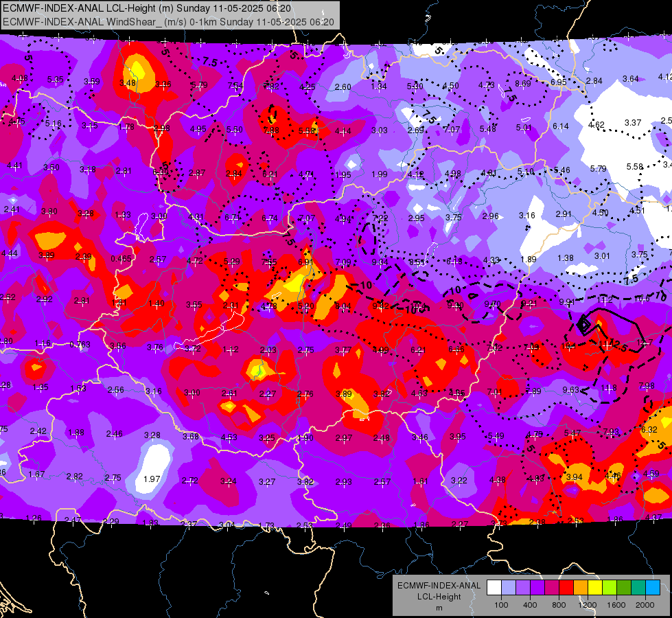672x618 pixels.
Task: Click the shear value 6.66
Action: (456, 349)
